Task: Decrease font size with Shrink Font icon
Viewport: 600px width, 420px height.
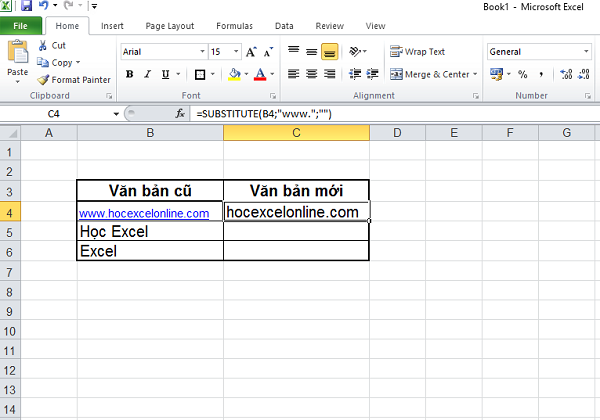Action: pos(268,52)
